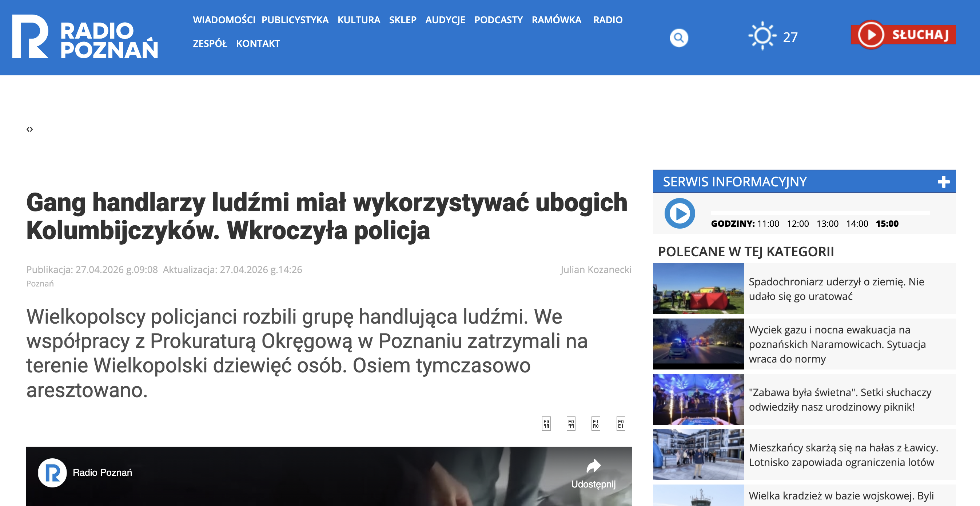Viewport: 980px width, 506px height.
Task: Click the small code brackets icon
Action: click(30, 130)
